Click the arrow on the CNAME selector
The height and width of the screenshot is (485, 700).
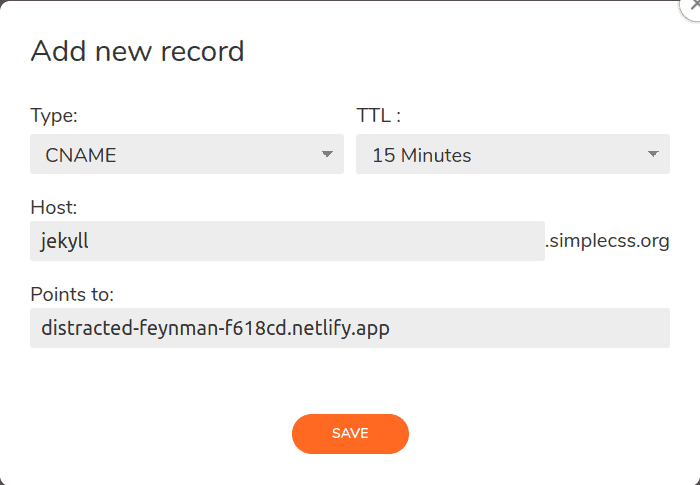tap(327, 154)
